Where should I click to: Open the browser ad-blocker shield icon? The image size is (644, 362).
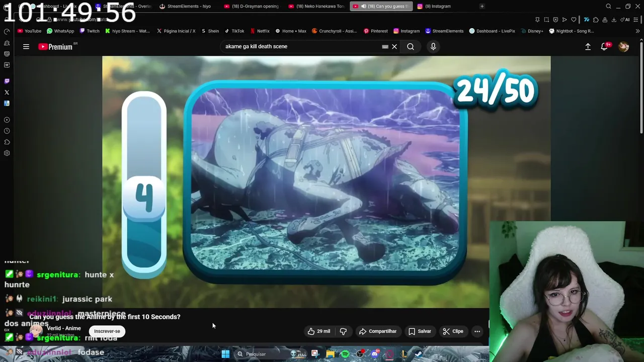tap(555, 20)
